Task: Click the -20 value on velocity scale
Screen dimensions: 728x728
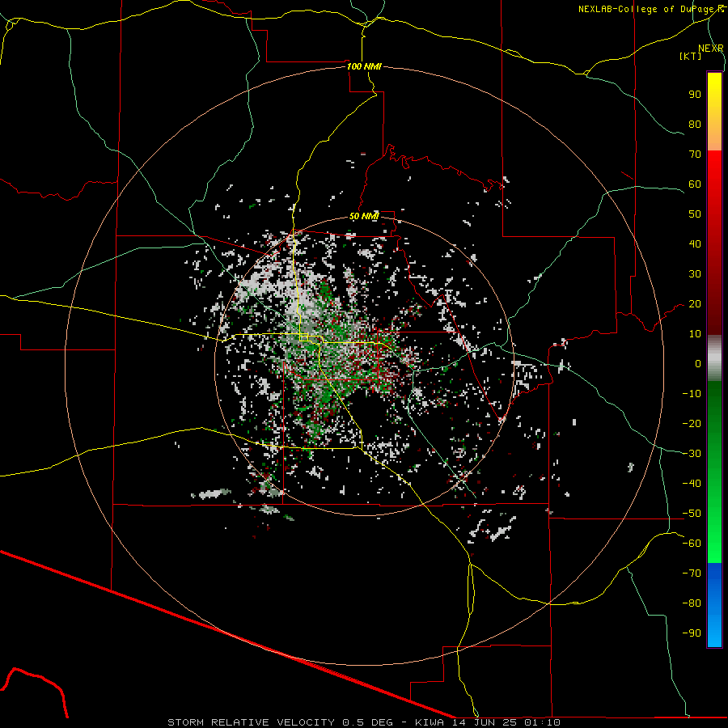Action: [692, 423]
